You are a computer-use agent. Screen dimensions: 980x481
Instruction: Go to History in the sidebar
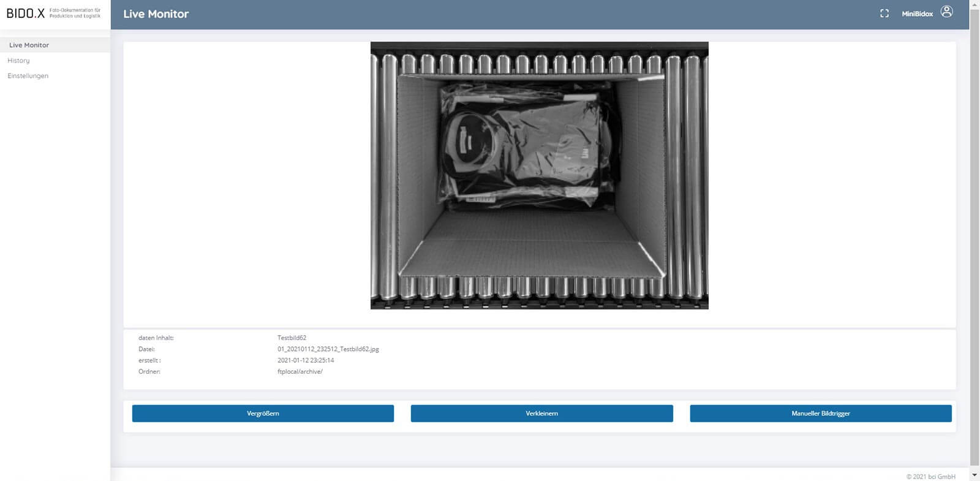[x=18, y=61]
